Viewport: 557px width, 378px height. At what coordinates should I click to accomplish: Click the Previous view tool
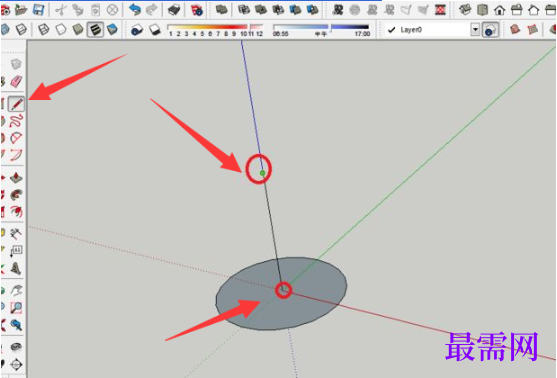(x=16, y=325)
